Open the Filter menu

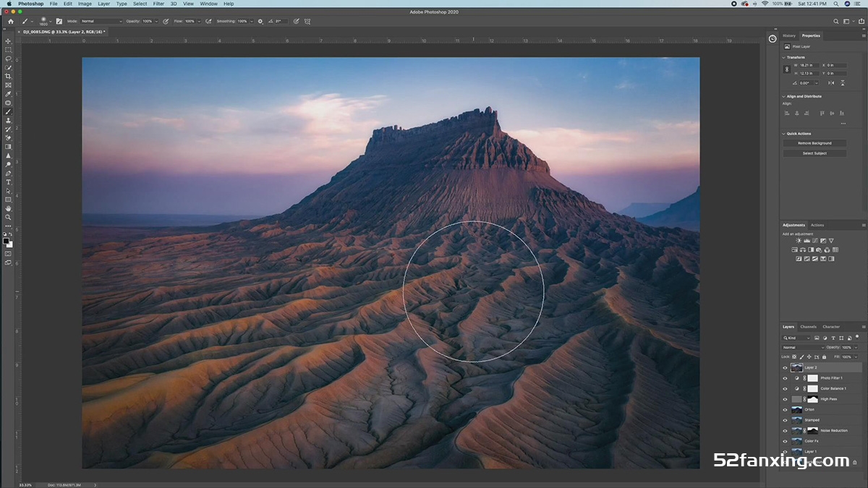pyautogui.click(x=158, y=4)
